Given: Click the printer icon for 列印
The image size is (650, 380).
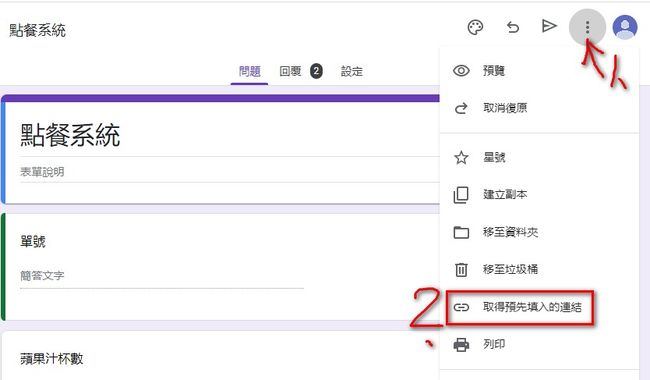Looking at the screenshot, I should (x=461, y=344).
